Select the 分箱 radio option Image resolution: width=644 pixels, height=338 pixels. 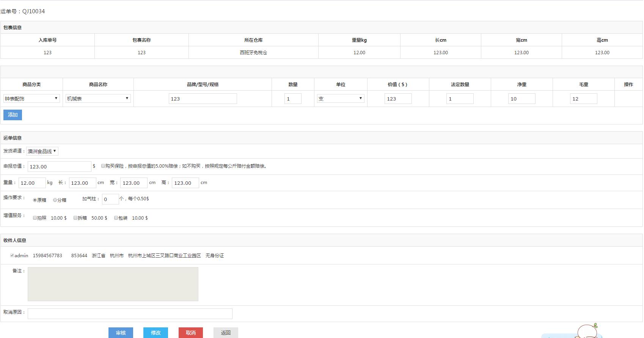point(55,200)
